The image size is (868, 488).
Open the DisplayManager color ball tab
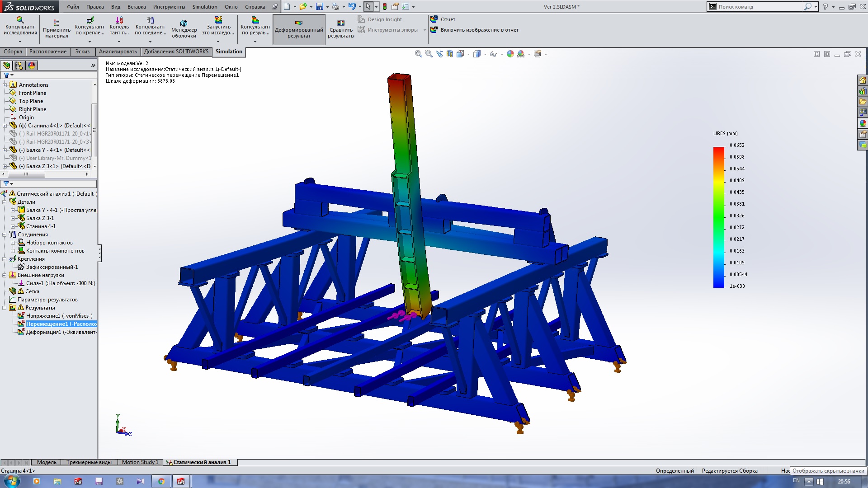32,66
